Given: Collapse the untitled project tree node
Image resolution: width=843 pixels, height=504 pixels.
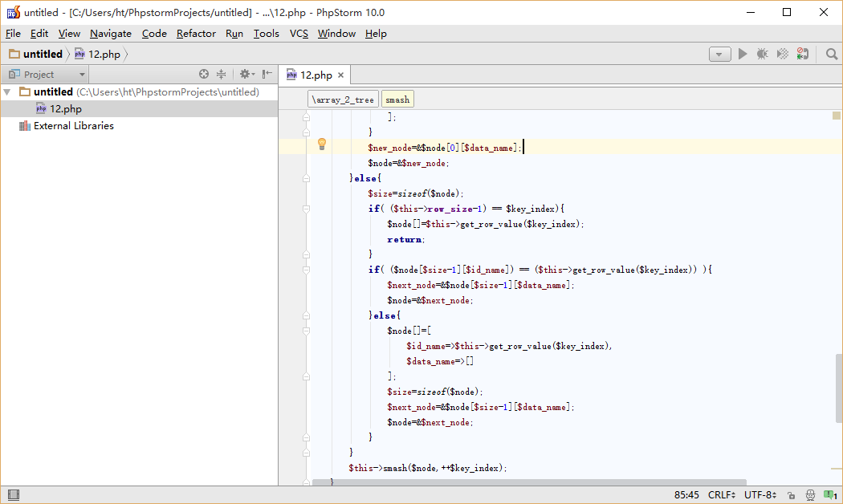Looking at the screenshot, I should tap(7, 92).
